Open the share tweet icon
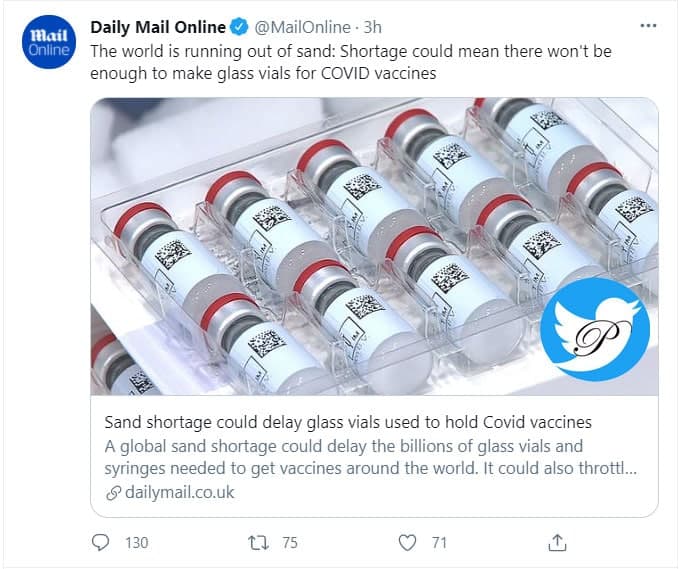The height and width of the screenshot is (569, 688). click(558, 542)
